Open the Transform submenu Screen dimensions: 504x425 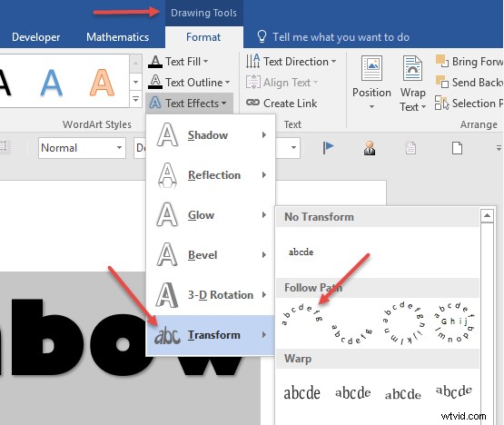(211, 335)
